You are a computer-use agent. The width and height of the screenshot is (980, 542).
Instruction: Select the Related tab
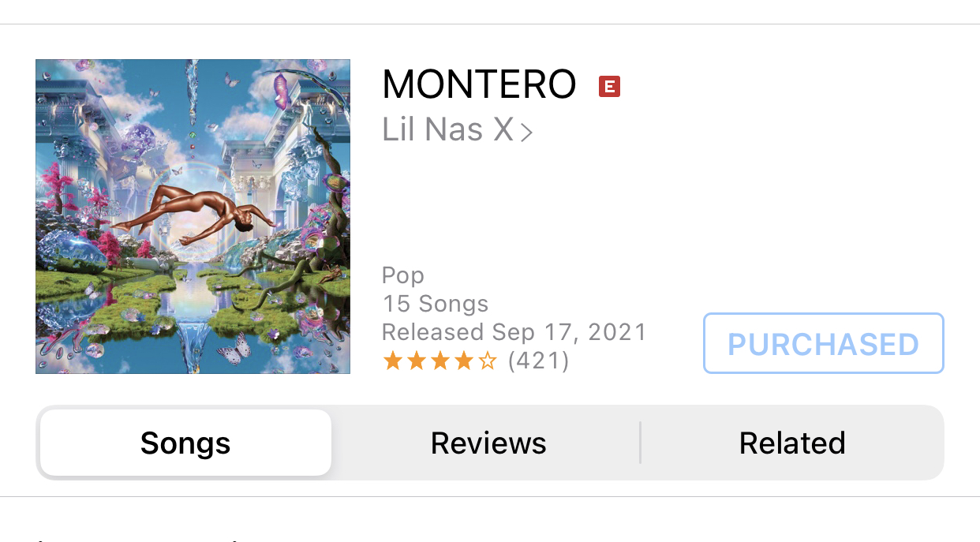click(x=792, y=443)
